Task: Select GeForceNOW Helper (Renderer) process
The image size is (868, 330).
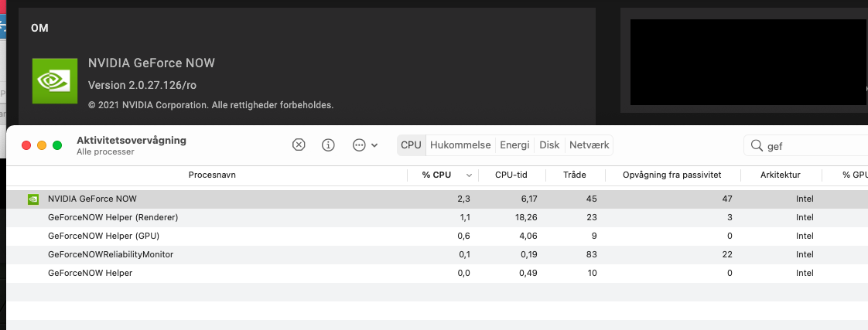Action: pyautogui.click(x=437, y=218)
